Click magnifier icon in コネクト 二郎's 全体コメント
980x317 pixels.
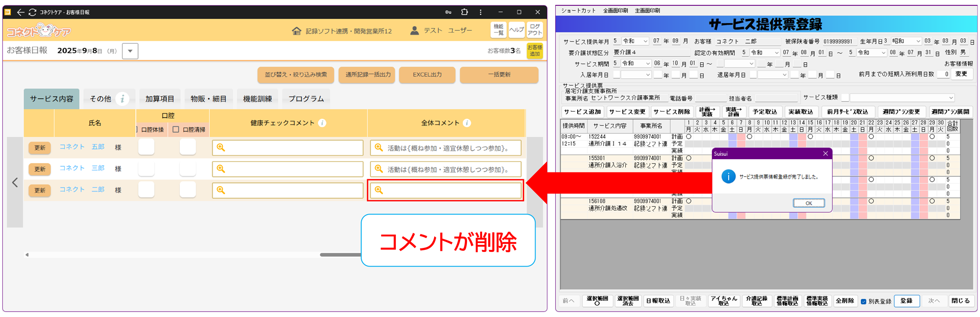(379, 190)
